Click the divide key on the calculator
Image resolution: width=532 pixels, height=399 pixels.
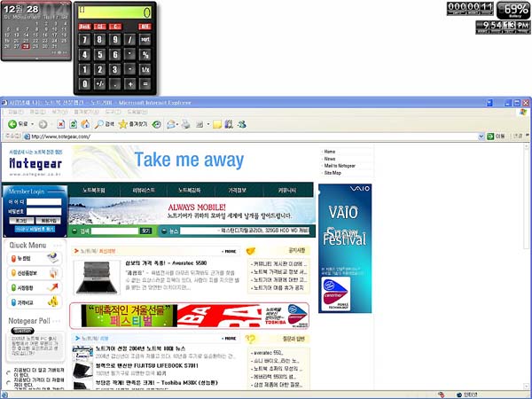129,40
